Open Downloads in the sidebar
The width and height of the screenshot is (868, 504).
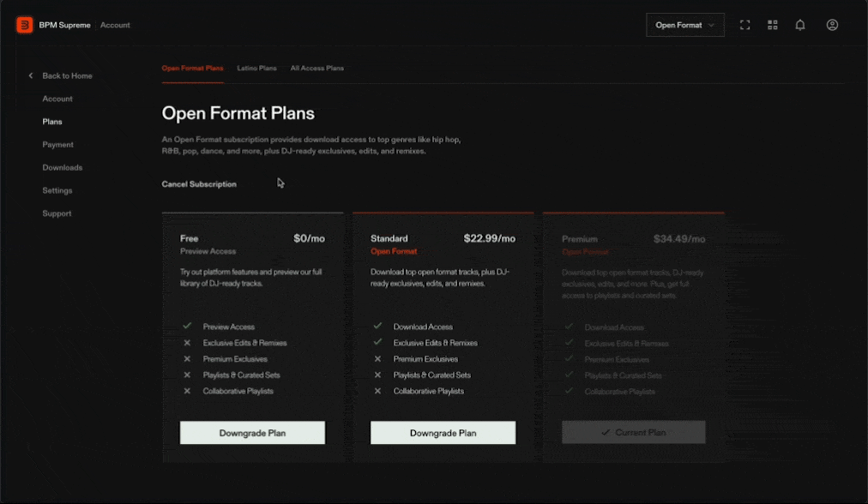coord(62,168)
